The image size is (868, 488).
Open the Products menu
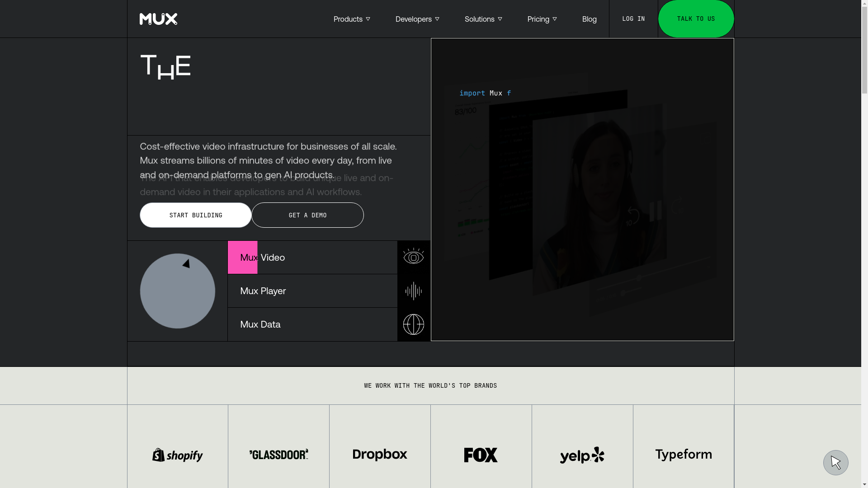pyautogui.click(x=352, y=19)
